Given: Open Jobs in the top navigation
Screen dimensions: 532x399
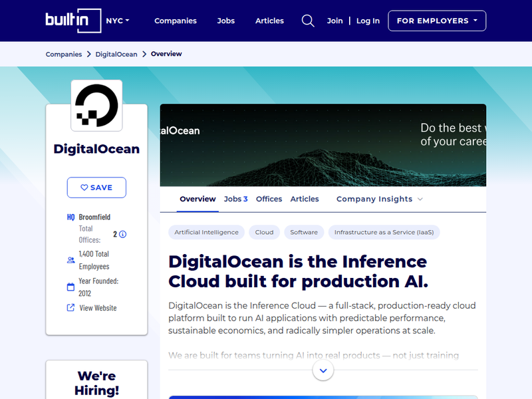Looking at the screenshot, I should point(226,21).
